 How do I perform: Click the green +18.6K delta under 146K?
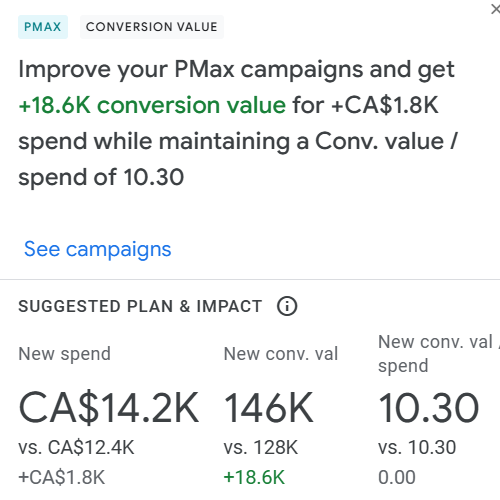254,477
